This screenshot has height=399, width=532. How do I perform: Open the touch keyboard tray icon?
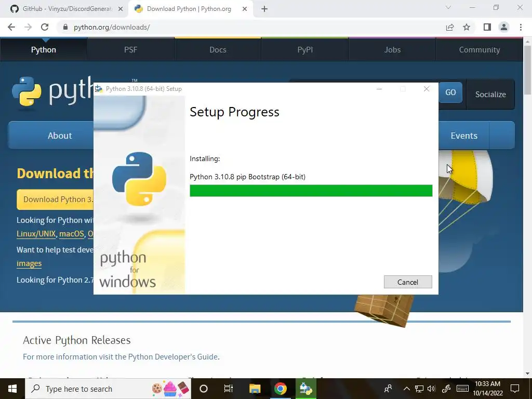(x=462, y=389)
